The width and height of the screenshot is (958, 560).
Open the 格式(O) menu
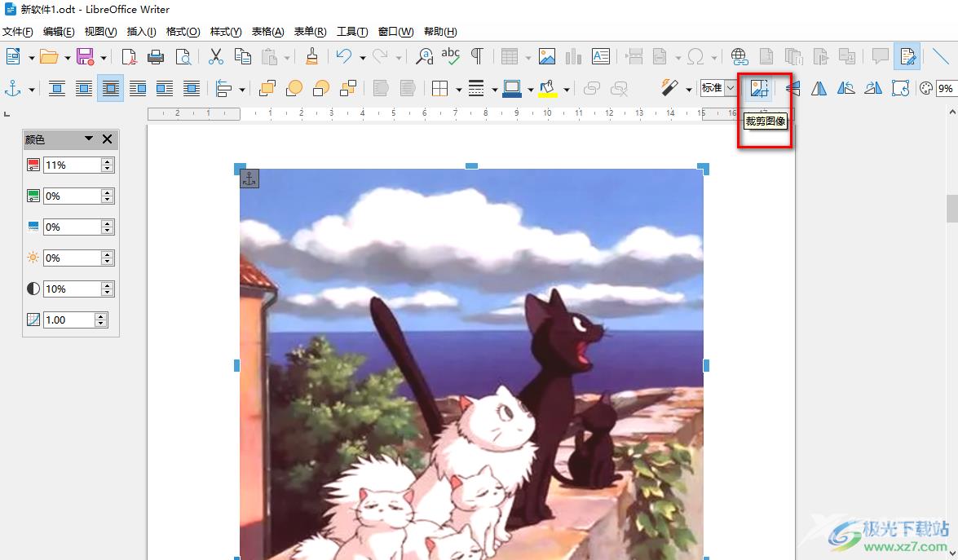point(183,32)
